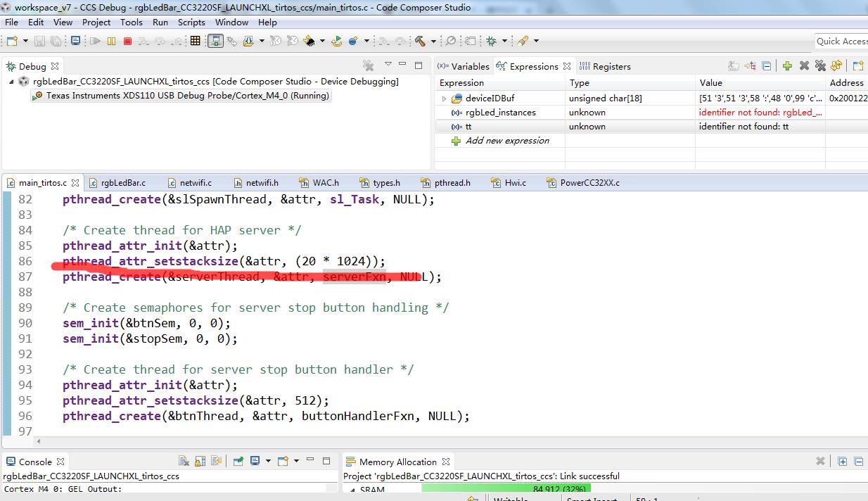Click the Resume toolbar icon
This screenshot has height=501, width=868.
point(95,41)
